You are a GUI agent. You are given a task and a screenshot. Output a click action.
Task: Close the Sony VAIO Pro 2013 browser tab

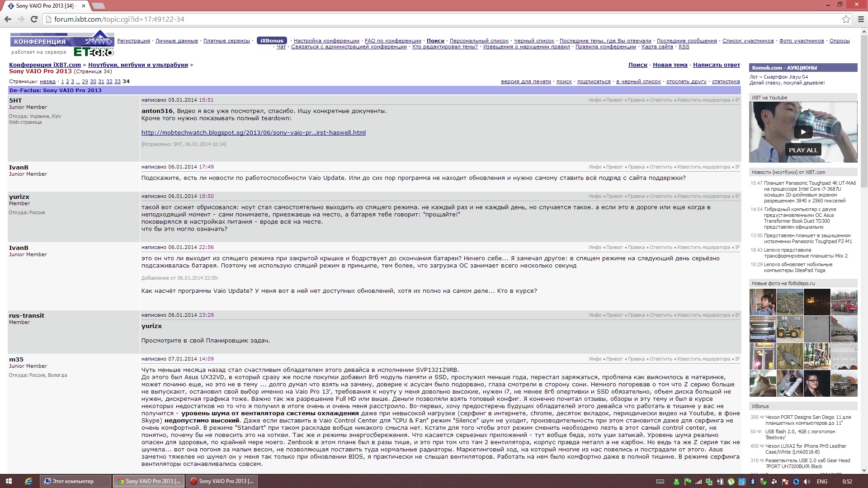click(83, 6)
